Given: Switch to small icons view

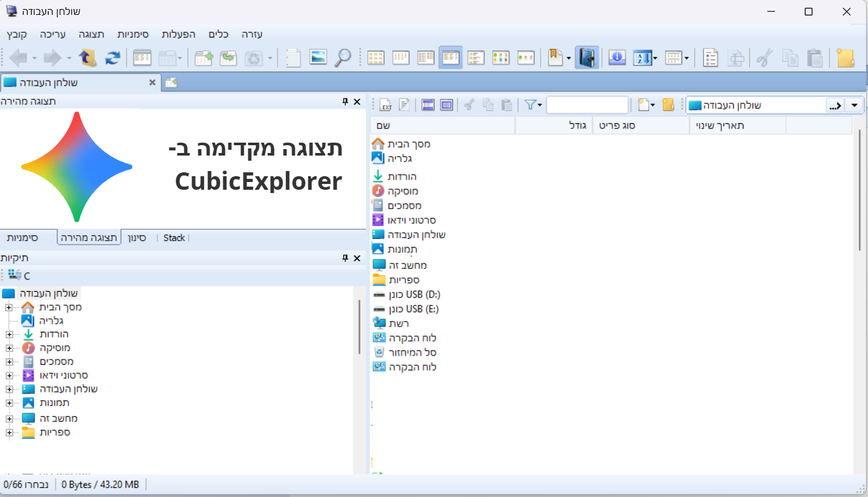Looking at the screenshot, I should (x=401, y=57).
